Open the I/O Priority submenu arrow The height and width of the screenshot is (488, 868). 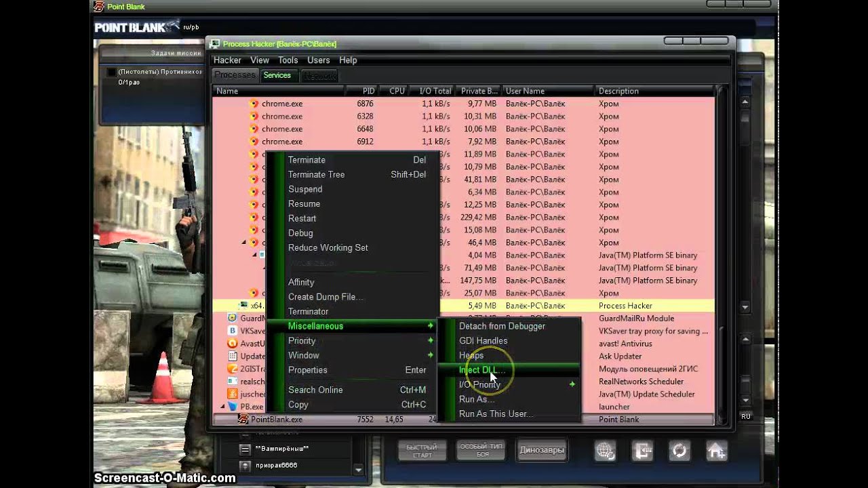572,384
